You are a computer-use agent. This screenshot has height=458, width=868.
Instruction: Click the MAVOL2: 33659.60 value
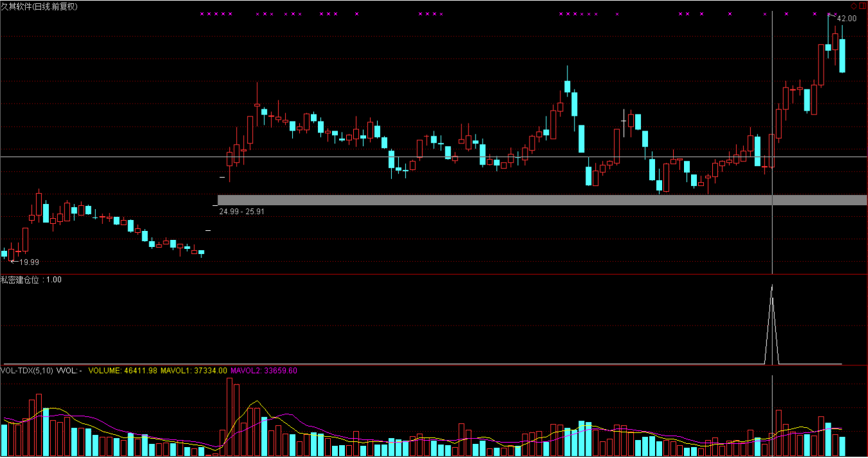(264, 371)
